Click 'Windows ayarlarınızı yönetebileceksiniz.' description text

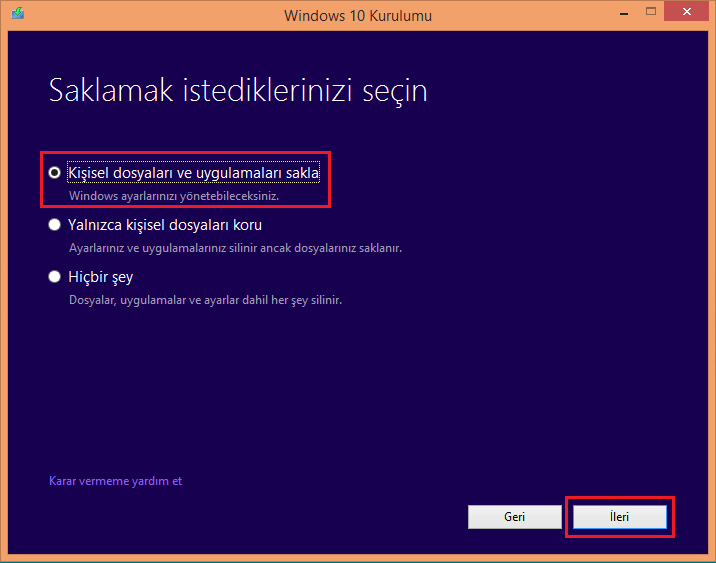174,196
